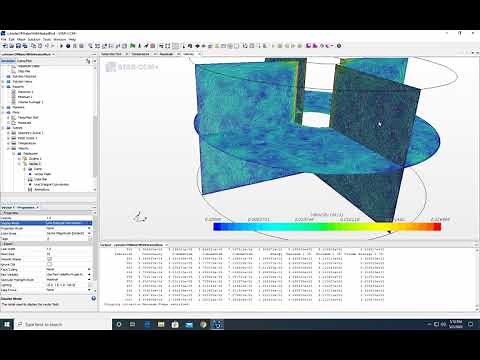Open the Mesh menu
Image resolution: width=480 pixels, height=360 pixels.
[21, 39]
